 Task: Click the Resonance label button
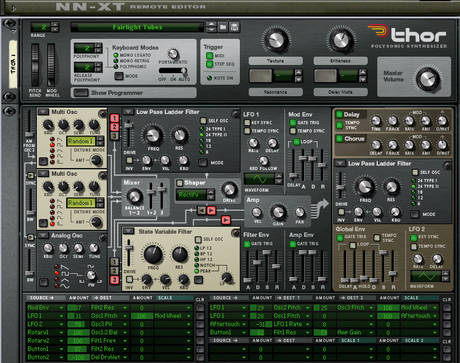point(276,92)
